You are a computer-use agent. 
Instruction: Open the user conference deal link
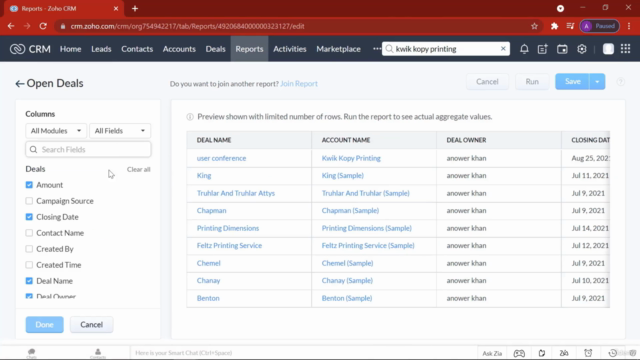(x=221, y=158)
